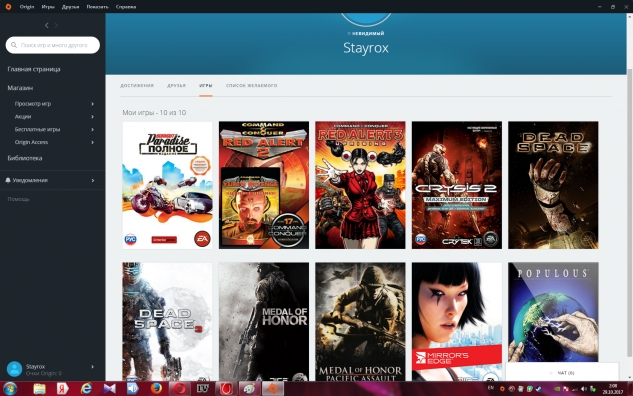
Task: Open Internet Explorer from the taskbar
Action: coord(86,389)
